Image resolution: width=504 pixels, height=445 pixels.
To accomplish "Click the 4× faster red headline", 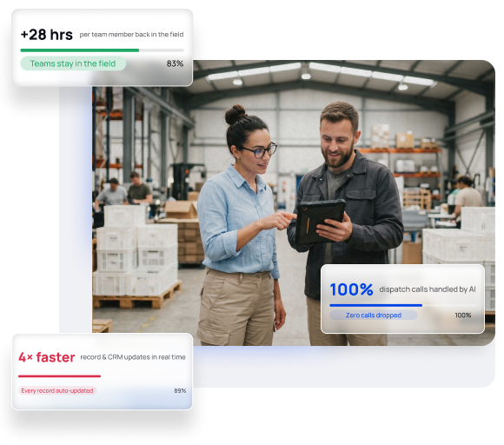I will pyautogui.click(x=47, y=357).
